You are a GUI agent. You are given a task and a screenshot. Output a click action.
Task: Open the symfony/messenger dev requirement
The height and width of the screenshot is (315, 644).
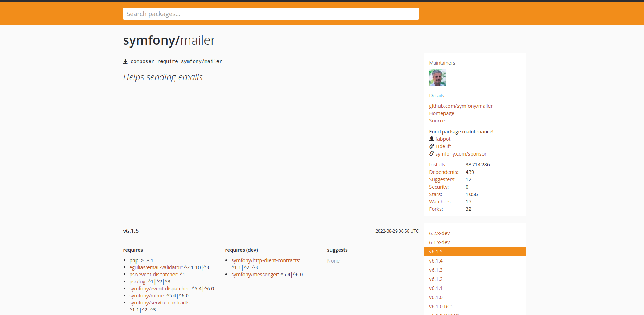point(254,275)
